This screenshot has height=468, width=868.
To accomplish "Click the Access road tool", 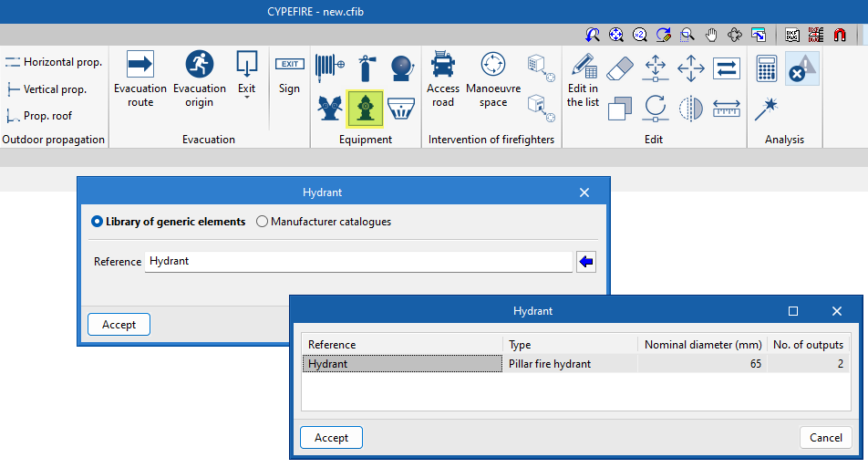I will 443,80.
